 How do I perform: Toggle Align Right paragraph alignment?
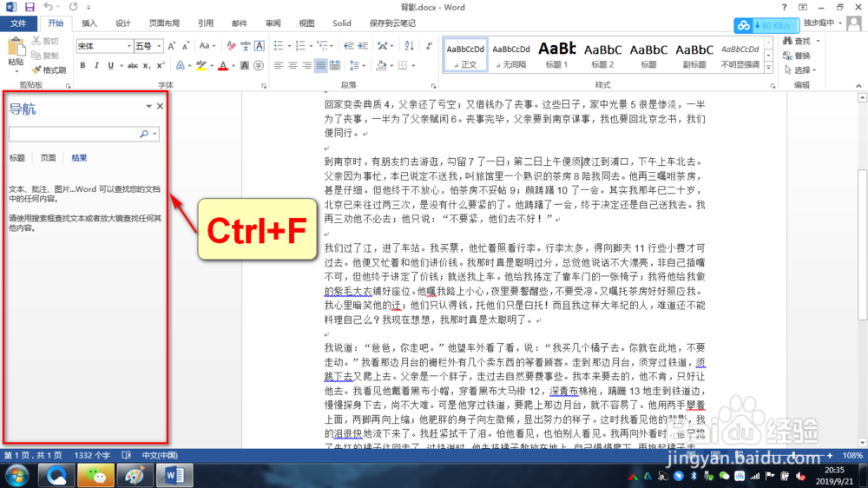pyautogui.click(x=306, y=66)
